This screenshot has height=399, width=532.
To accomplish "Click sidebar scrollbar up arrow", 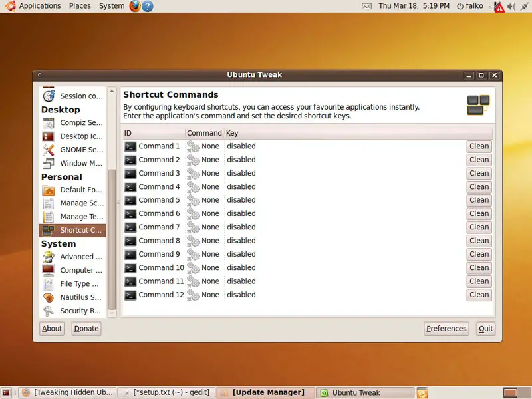I will (112, 92).
